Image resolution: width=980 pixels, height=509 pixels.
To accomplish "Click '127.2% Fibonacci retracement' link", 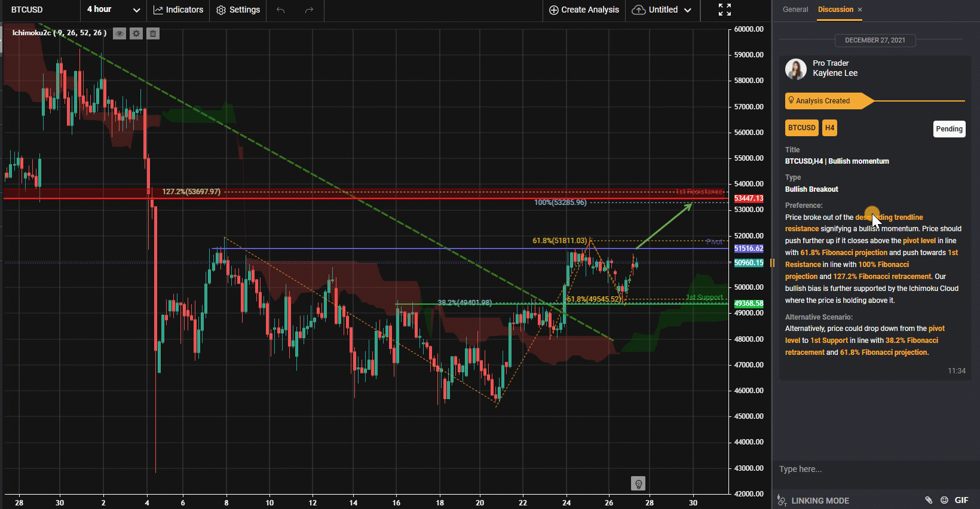I will [x=882, y=277].
